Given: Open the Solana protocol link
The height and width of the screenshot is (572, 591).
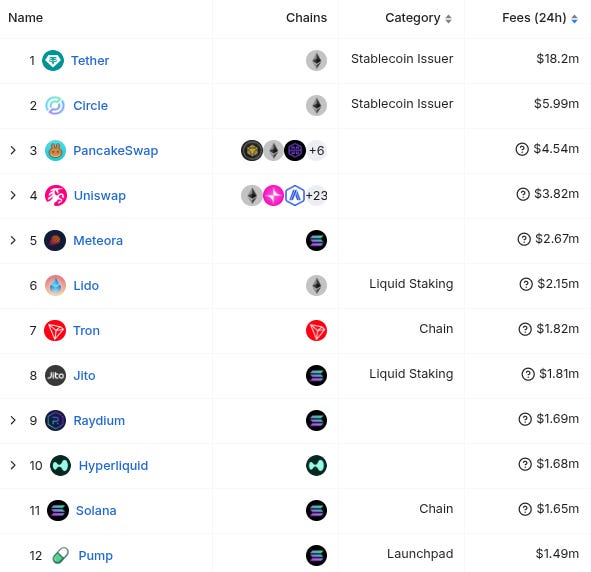Looking at the screenshot, I should tap(96, 511).
